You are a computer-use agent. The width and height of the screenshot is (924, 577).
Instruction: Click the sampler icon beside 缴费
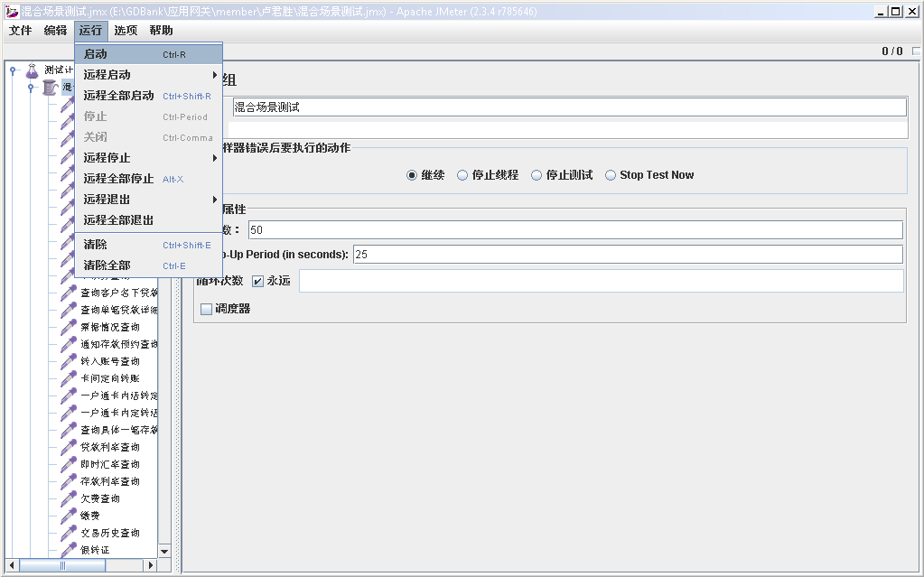click(x=69, y=516)
